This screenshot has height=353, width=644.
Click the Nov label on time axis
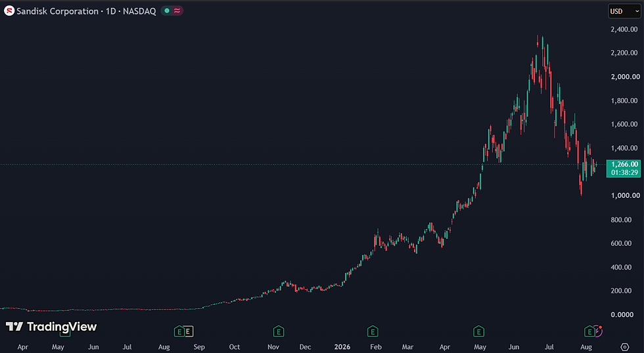pyautogui.click(x=273, y=347)
